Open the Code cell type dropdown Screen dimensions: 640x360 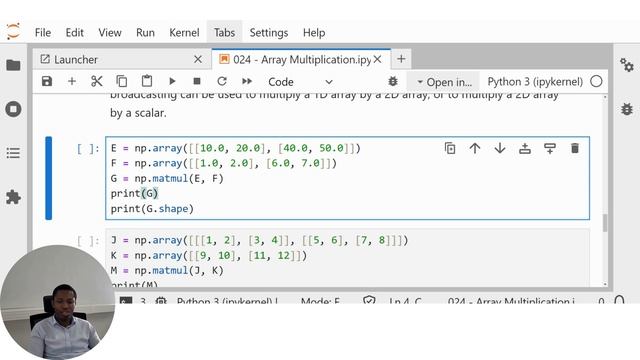click(300, 82)
